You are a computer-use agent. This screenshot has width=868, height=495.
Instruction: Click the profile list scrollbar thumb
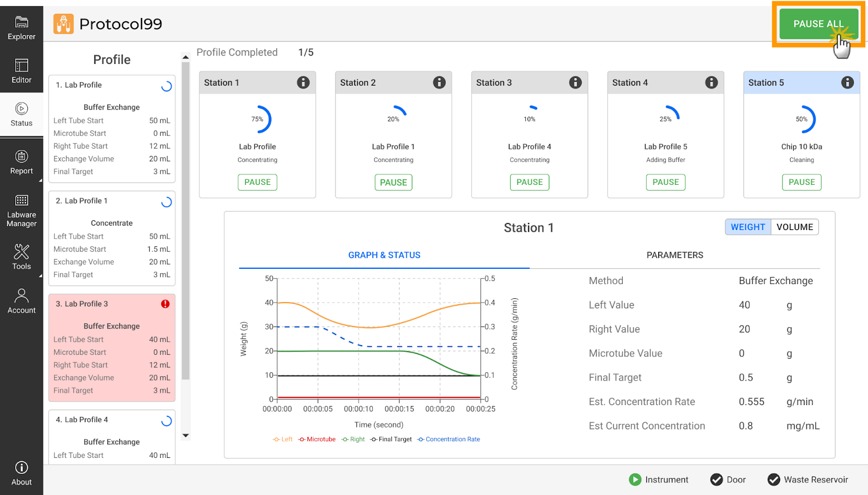(185, 218)
